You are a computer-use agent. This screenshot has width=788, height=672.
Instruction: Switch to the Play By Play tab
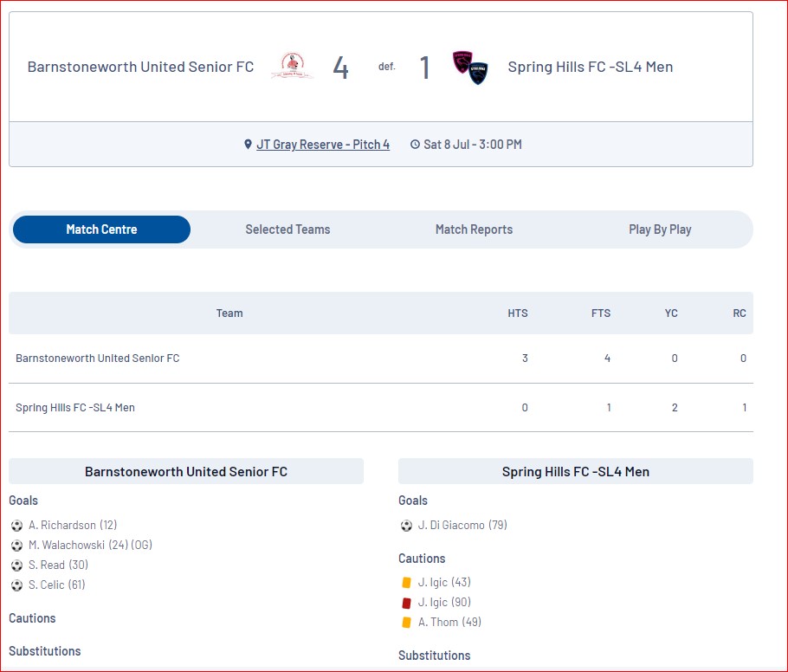tap(660, 229)
